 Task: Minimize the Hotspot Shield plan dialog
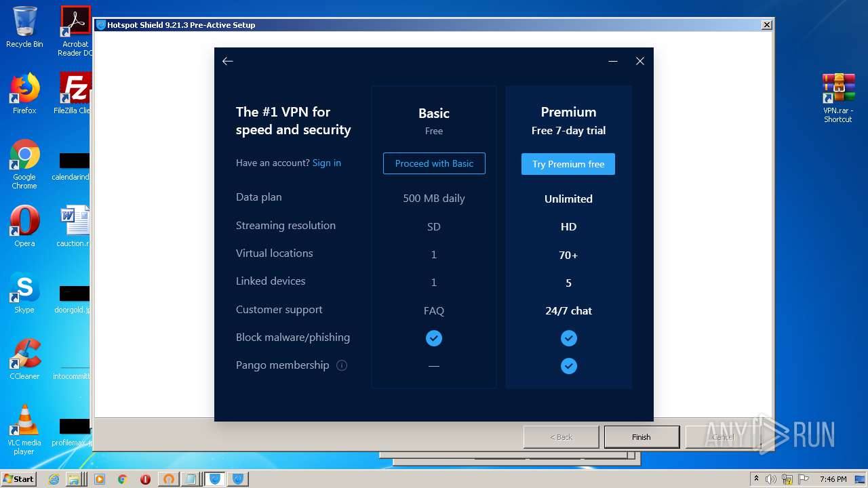click(x=613, y=61)
